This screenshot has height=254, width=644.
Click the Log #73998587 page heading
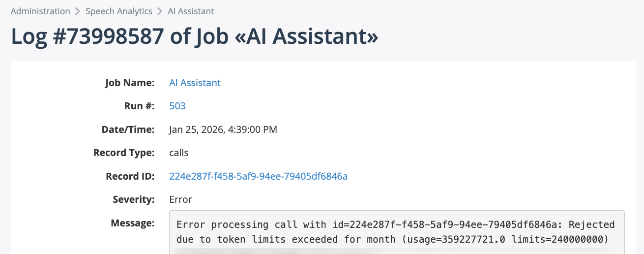(194, 37)
